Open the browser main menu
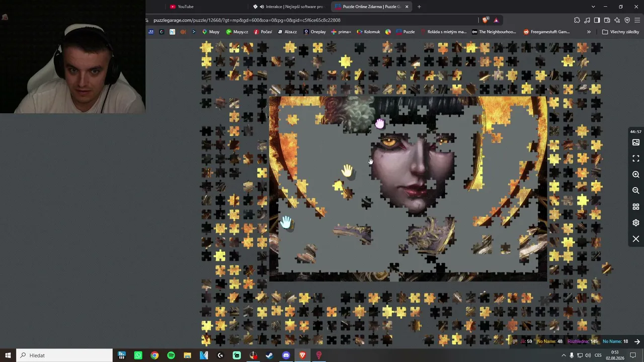This screenshot has height=362, width=644. tap(637, 20)
